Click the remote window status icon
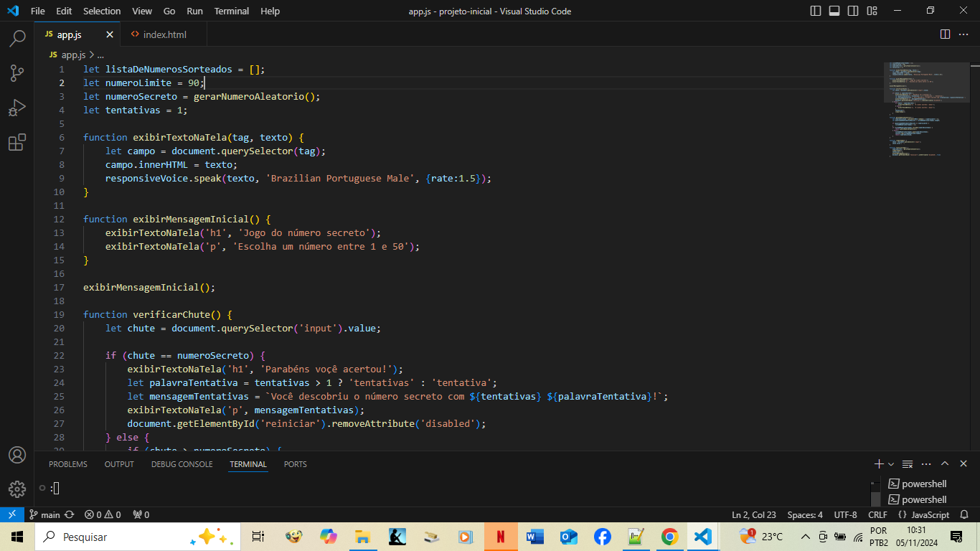 pyautogui.click(x=11, y=514)
